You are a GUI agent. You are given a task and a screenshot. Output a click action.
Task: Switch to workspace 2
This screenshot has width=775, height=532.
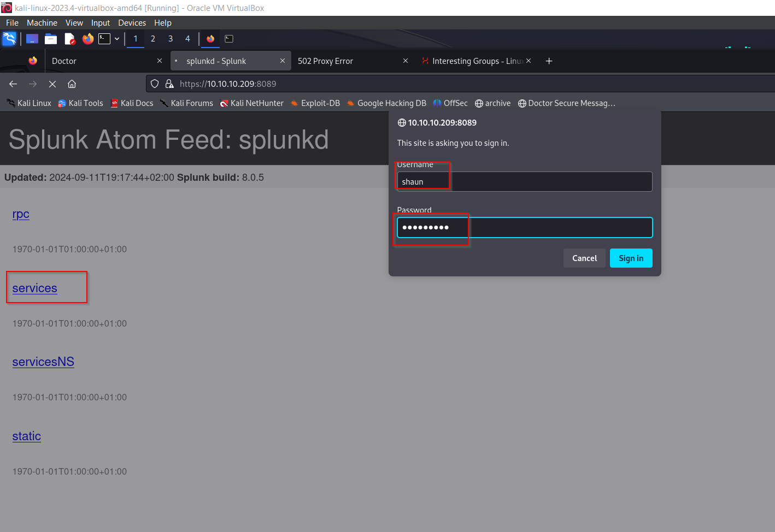(x=153, y=39)
